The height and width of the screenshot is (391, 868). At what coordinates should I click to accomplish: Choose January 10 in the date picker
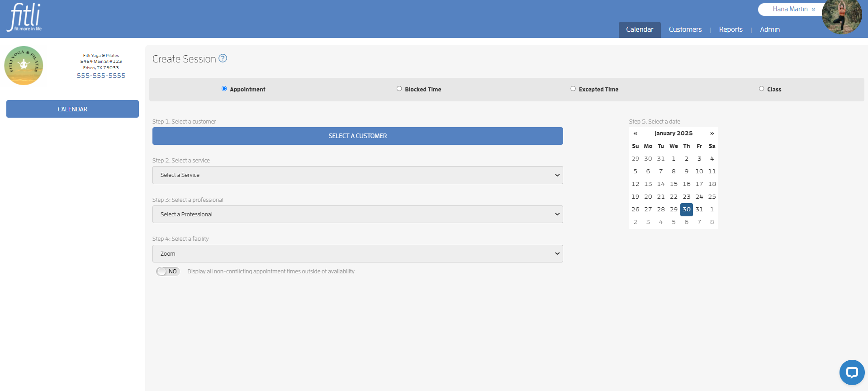[x=699, y=172]
